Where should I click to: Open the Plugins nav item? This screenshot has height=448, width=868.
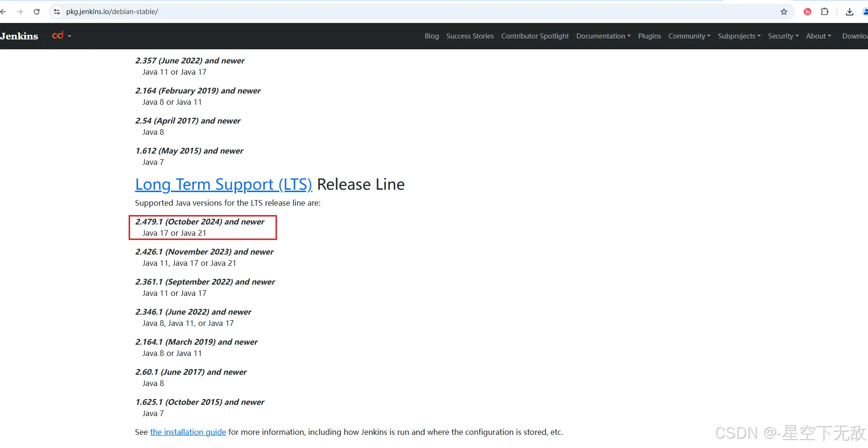point(649,36)
